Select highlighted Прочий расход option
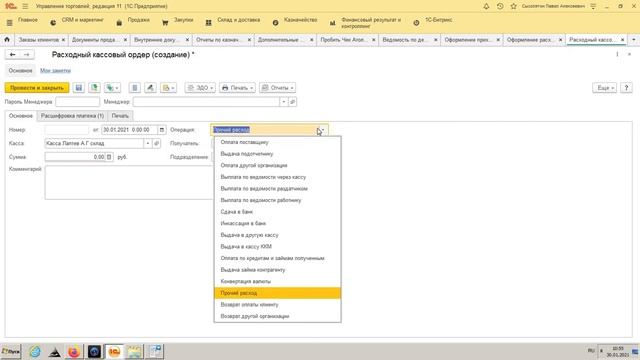 coord(278,293)
